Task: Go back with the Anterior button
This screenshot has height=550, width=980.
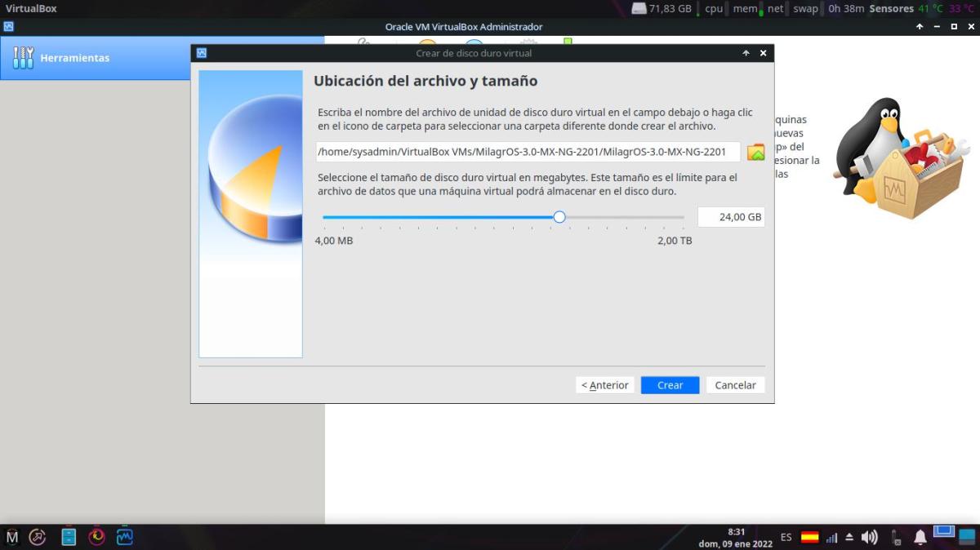Action: click(604, 385)
